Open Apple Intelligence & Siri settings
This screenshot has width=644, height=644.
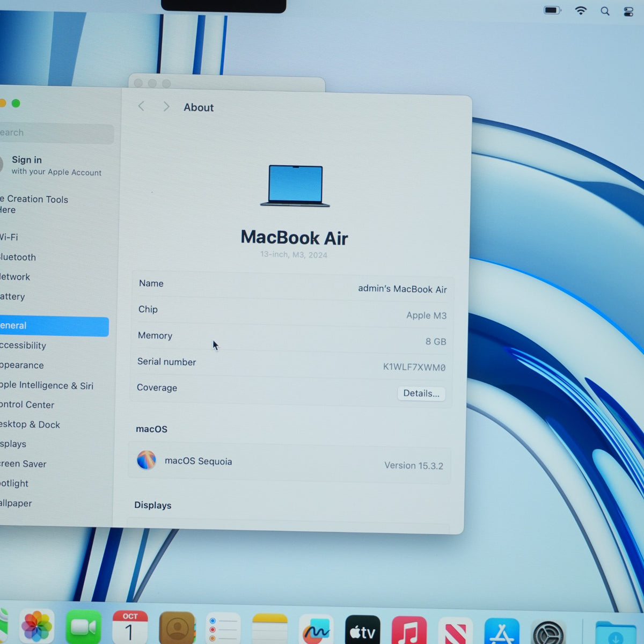(x=54, y=385)
